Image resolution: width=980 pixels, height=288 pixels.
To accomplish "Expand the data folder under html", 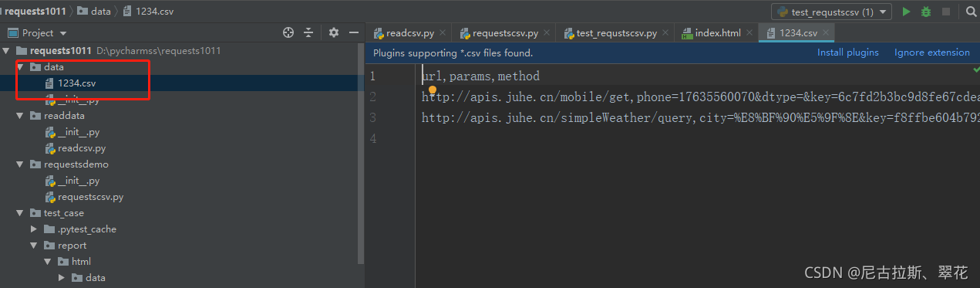I will click(x=62, y=278).
